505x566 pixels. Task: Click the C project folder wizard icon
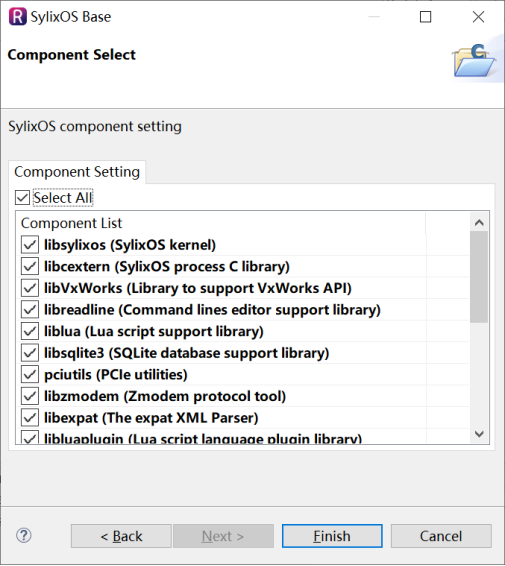(x=474, y=60)
